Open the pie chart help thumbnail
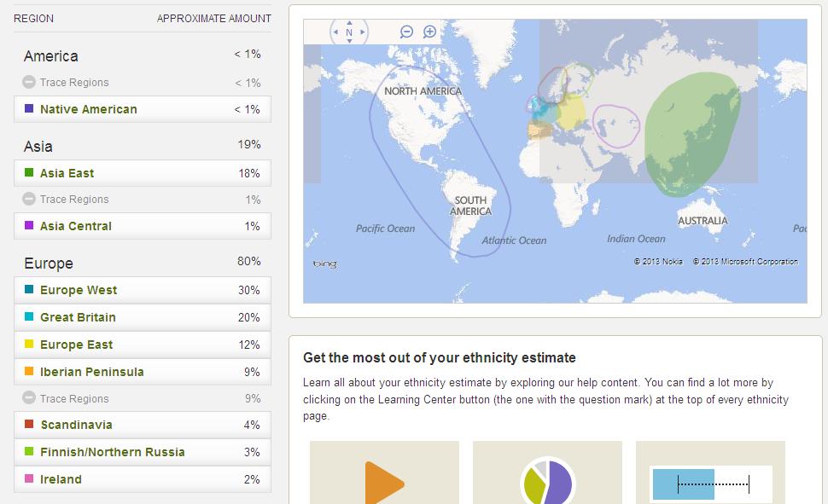 click(x=547, y=481)
